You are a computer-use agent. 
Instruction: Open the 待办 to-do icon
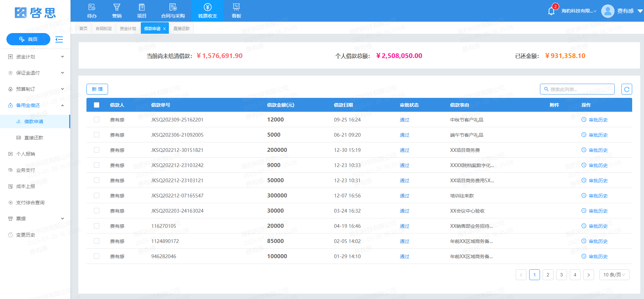pyautogui.click(x=92, y=7)
